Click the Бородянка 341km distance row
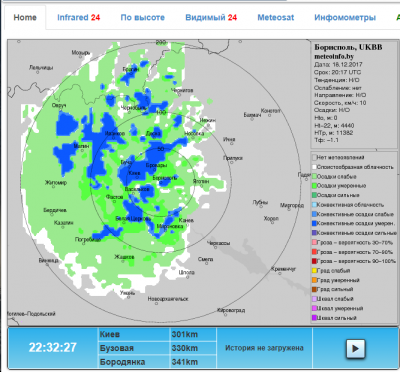The image size is (400, 372). point(157,362)
